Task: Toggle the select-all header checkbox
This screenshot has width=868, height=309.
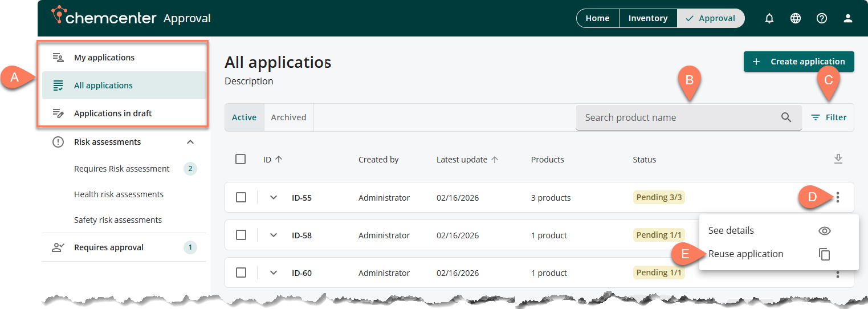Action: pos(241,159)
